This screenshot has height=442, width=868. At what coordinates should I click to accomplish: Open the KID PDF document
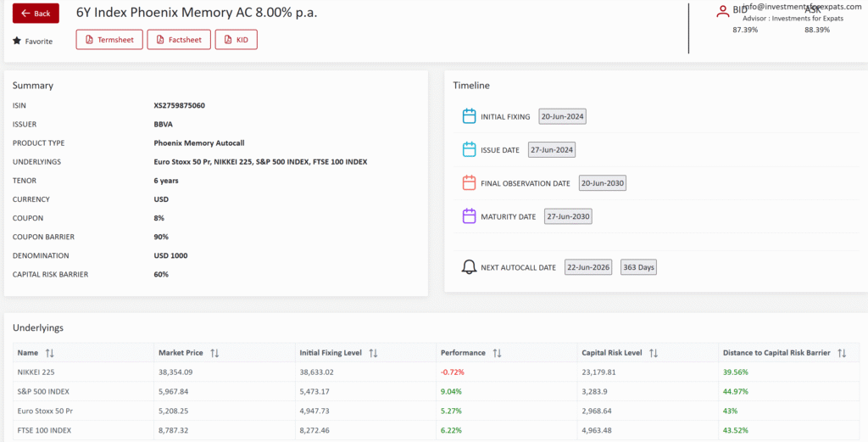point(236,40)
